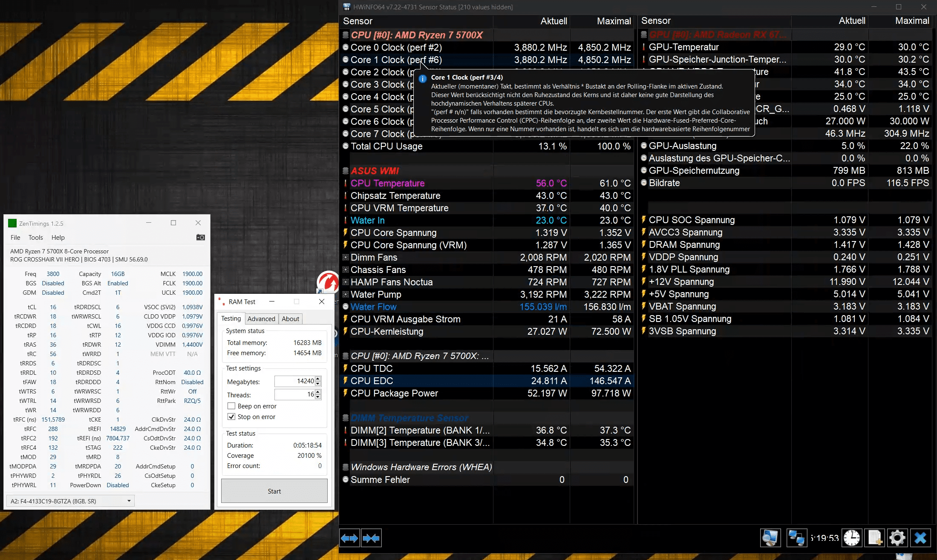
Task: Click the circle icon beside Total CPU Usage
Action: click(x=346, y=146)
